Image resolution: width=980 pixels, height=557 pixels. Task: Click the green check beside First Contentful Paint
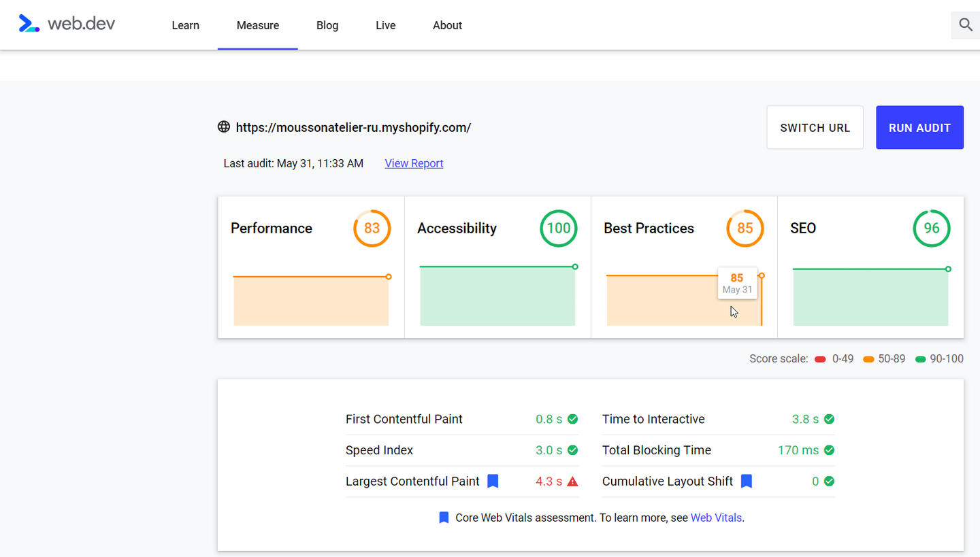tap(573, 419)
